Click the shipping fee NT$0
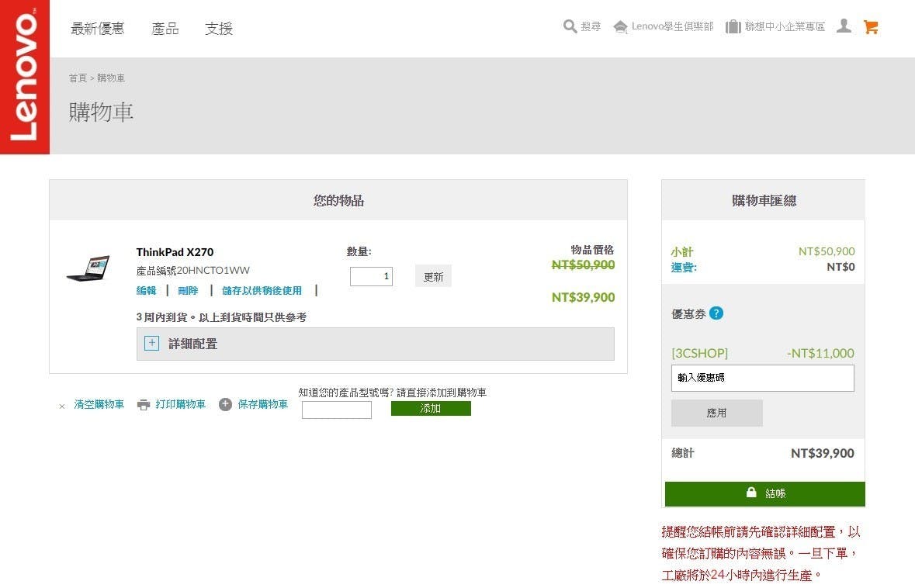The width and height of the screenshot is (915, 588). pyautogui.click(x=841, y=267)
